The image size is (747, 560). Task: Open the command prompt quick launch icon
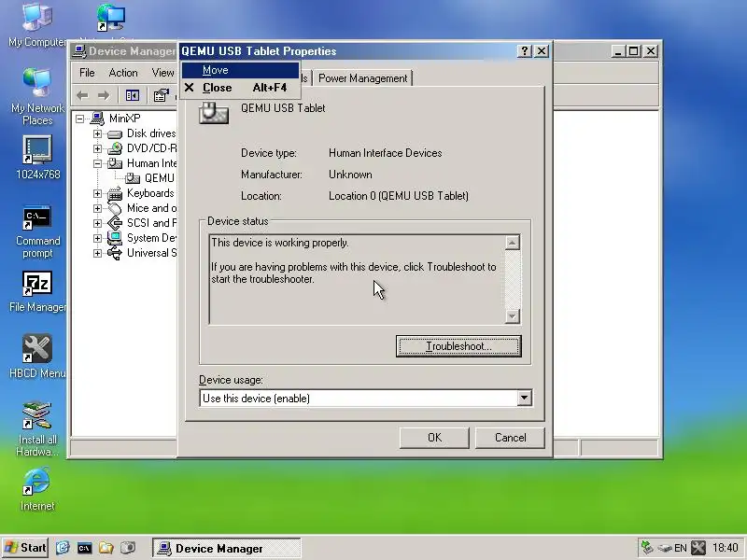pos(84,548)
